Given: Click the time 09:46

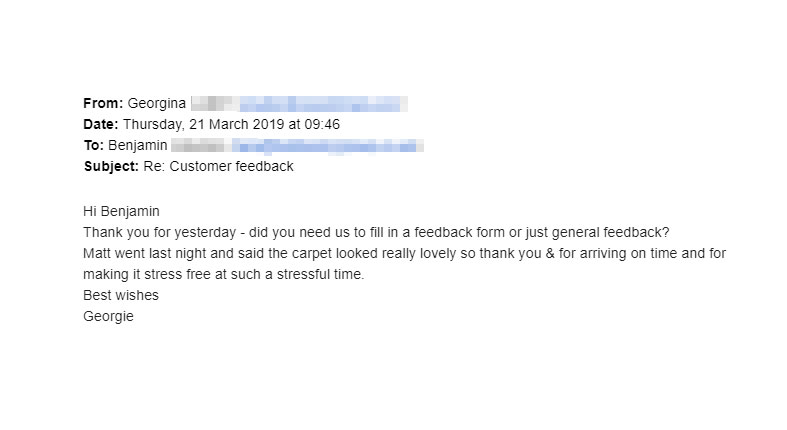Looking at the screenshot, I should [321, 124].
